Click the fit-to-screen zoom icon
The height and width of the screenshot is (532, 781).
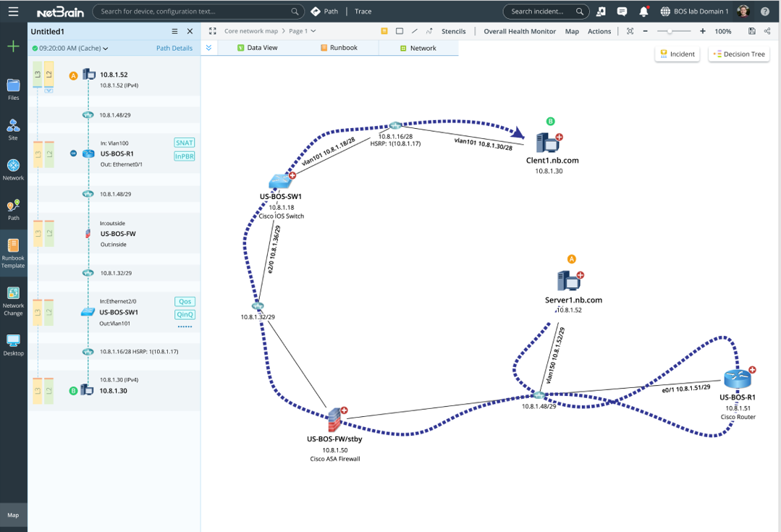point(630,31)
